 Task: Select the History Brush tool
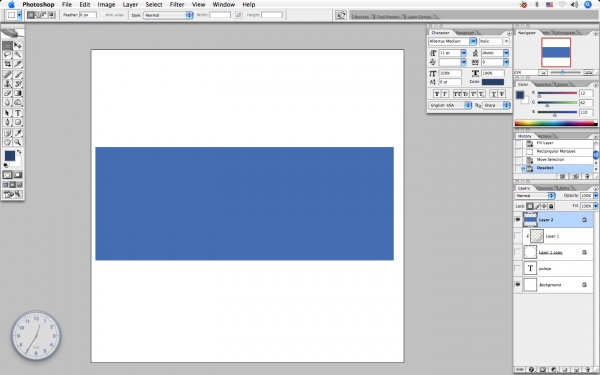(18, 84)
